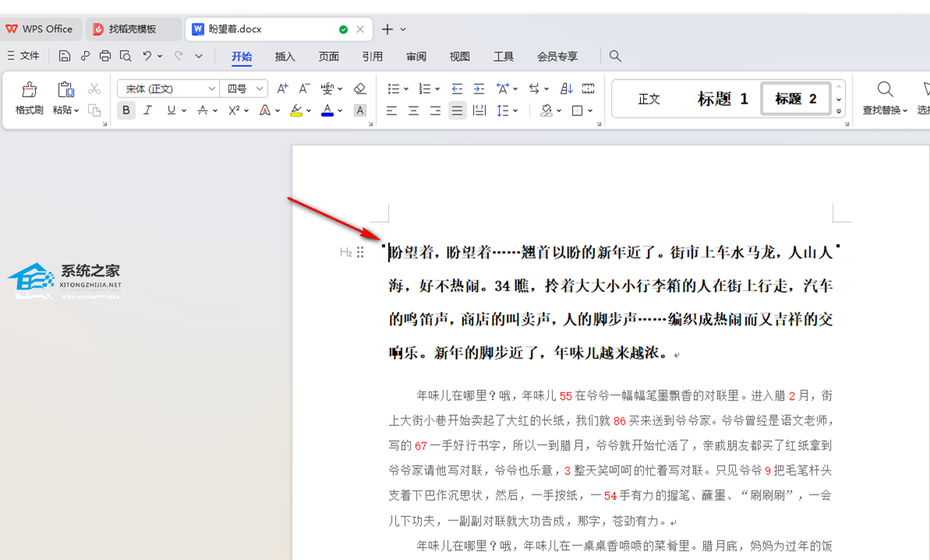Toggle Strikethrough formatting
This screenshot has height=560, width=930.
click(203, 111)
